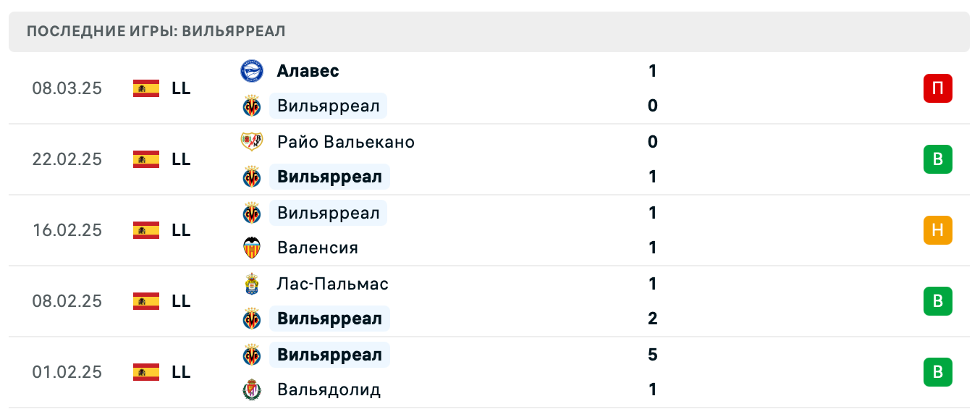This screenshot has height=417, width=980.
Task: Open the 01.02.25 match date row
Action: (67, 372)
